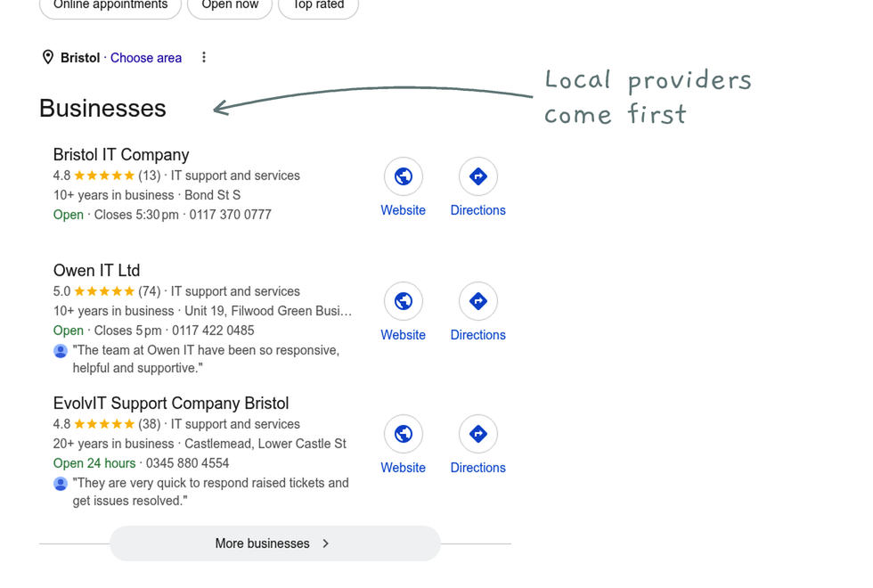Click the 5.0 (74) rating of Owen IT Ltd
Image resolution: width=873 pixels, height=588 pixels.
click(107, 292)
